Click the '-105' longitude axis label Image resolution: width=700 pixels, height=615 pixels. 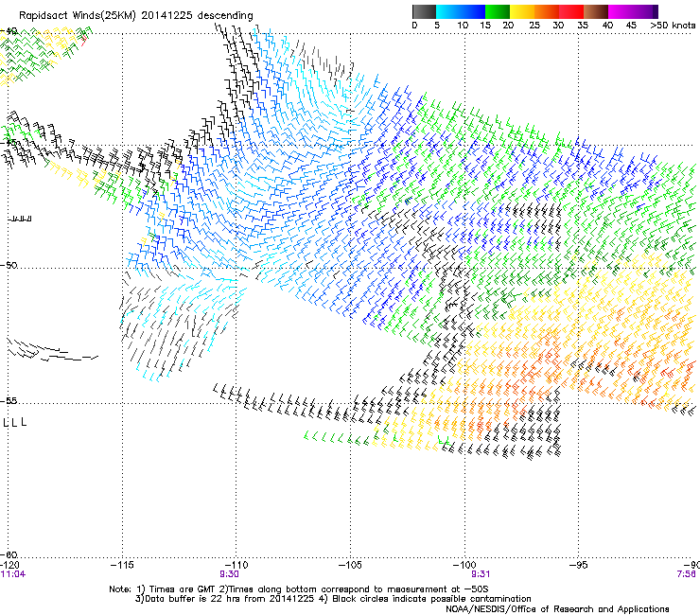coord(350,565)
